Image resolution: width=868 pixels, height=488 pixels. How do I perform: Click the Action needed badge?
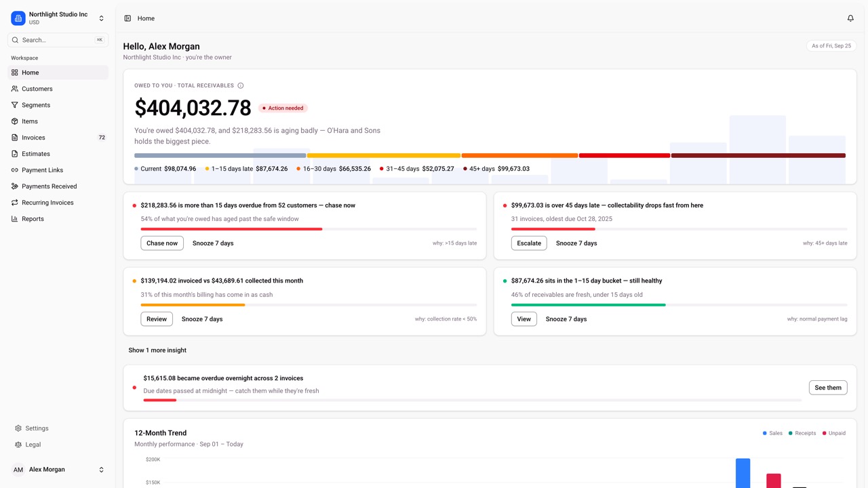click(283, 108)
